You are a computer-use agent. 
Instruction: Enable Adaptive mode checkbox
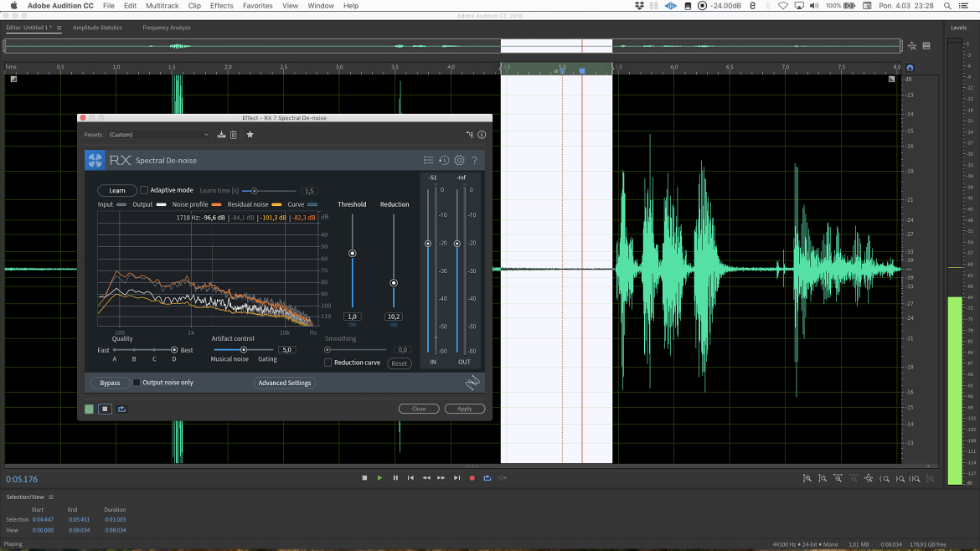click(x=144, y=190)
